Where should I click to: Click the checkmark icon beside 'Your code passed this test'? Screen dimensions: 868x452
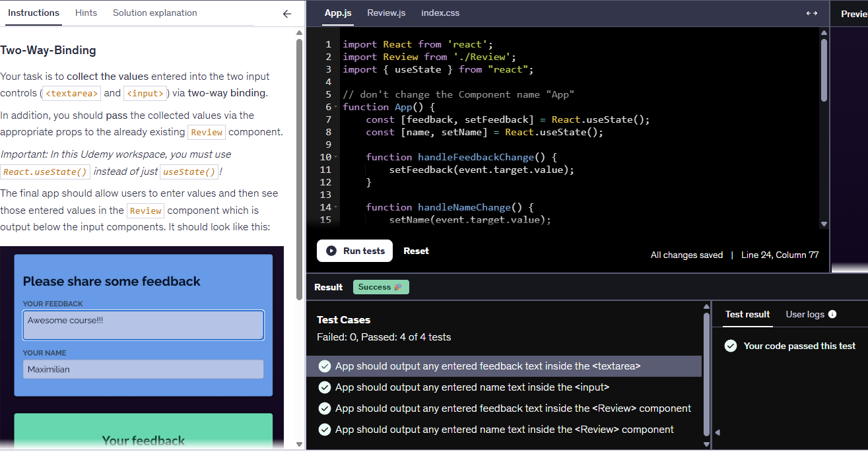731,346
